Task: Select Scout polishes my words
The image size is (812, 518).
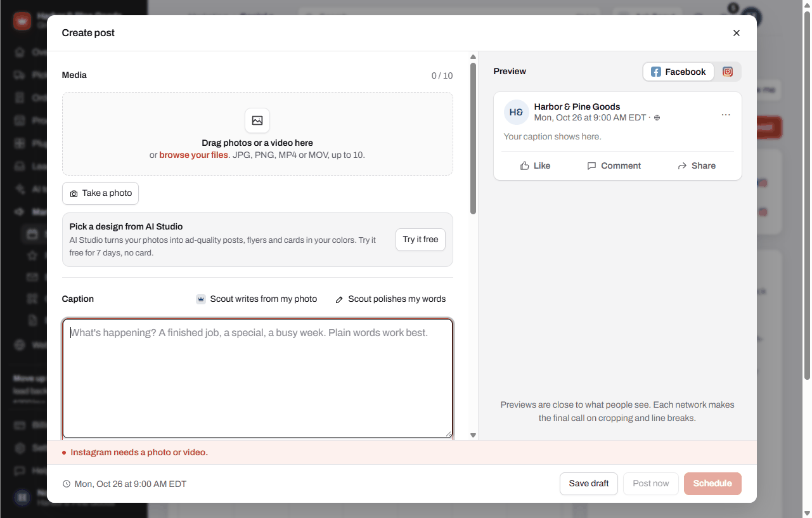Action: 390,299
